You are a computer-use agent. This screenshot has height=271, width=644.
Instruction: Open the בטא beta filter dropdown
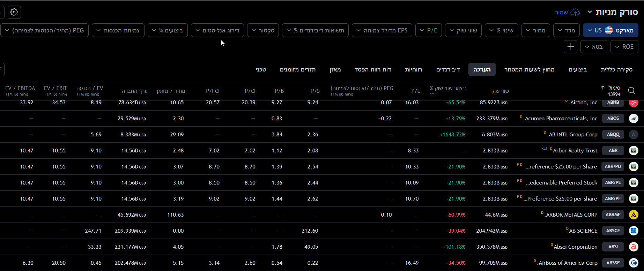pos(594,47)
